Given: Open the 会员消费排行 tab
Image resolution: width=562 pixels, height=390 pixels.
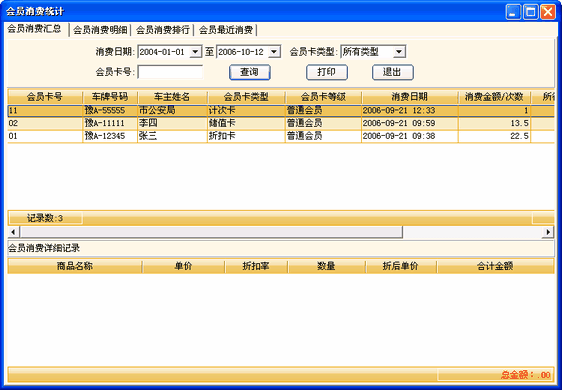Looking at the screenshot, I should [x=162, y=30].
